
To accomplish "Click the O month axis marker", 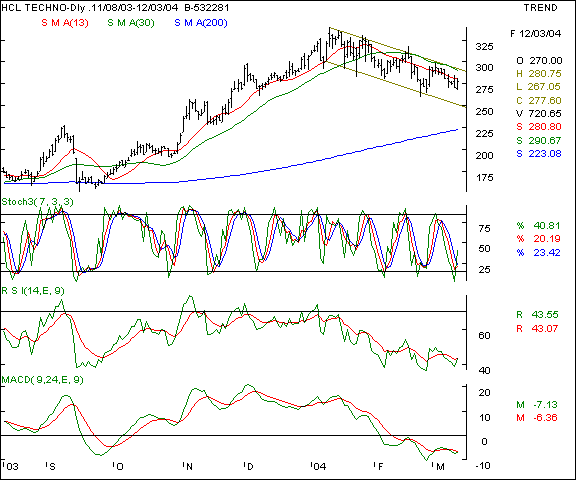I will [x=118, y=466].
